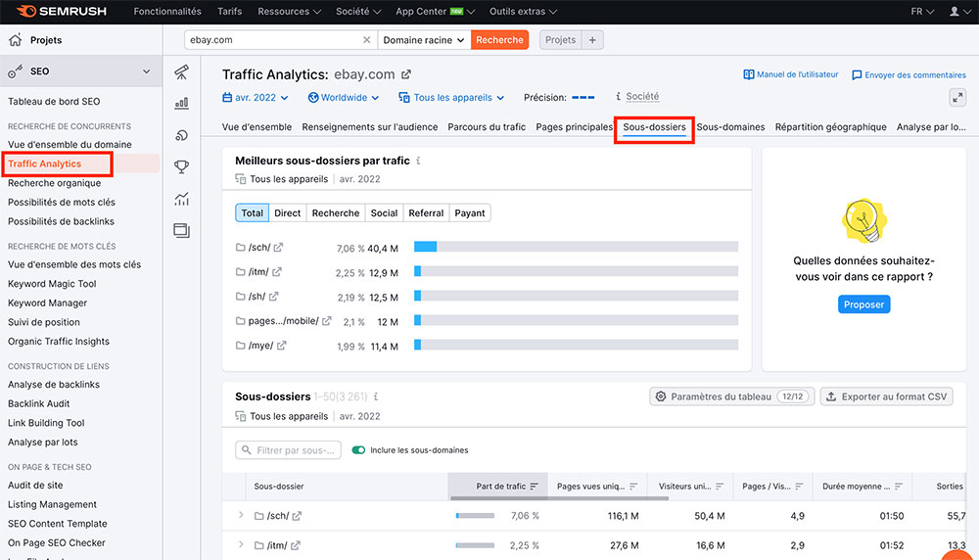Open the Outils extras dropdown
The height and width of the screenshot is (560, 979).
click(x=523, y=11)
